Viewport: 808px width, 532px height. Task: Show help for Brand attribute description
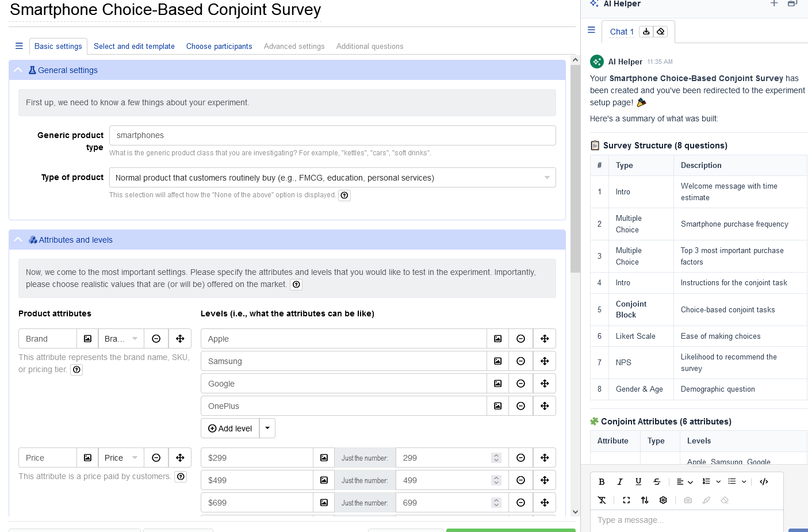coord(76,370)
